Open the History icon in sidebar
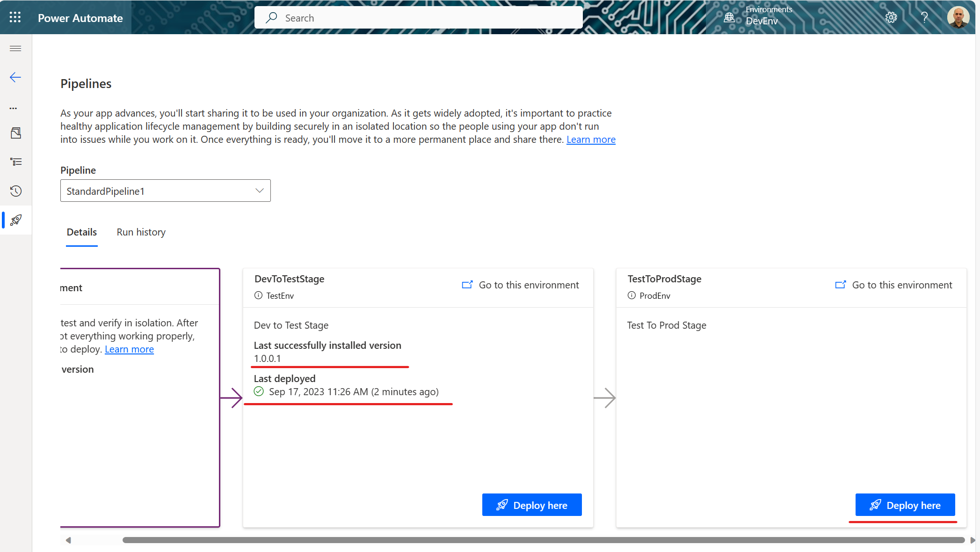This screenshot has width=980, height=552. 16,191
